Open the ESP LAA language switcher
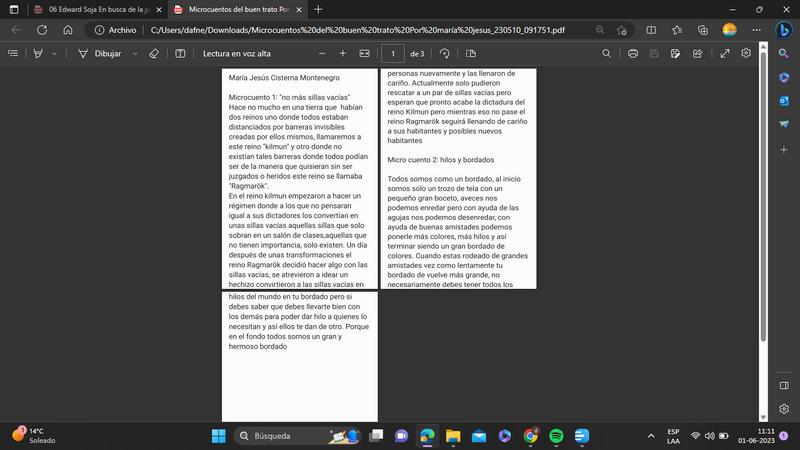The height and width of the screenshot is (450, 800). coord(673,436)
